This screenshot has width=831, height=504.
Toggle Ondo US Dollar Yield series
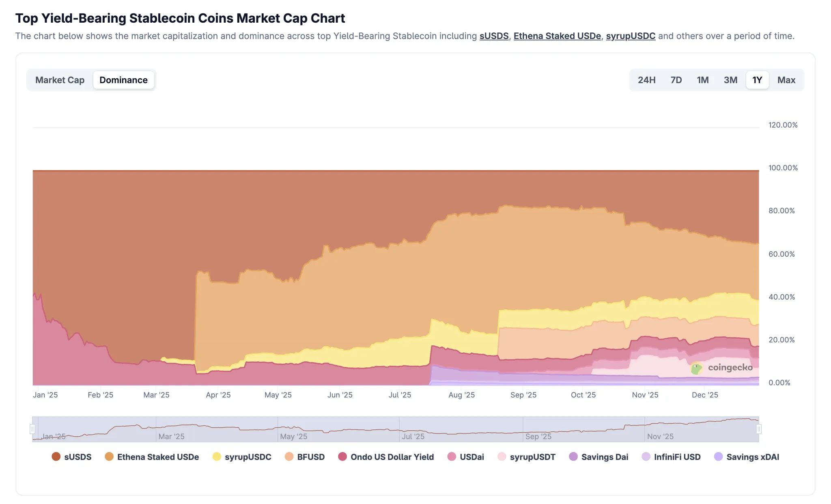[386, 457]
